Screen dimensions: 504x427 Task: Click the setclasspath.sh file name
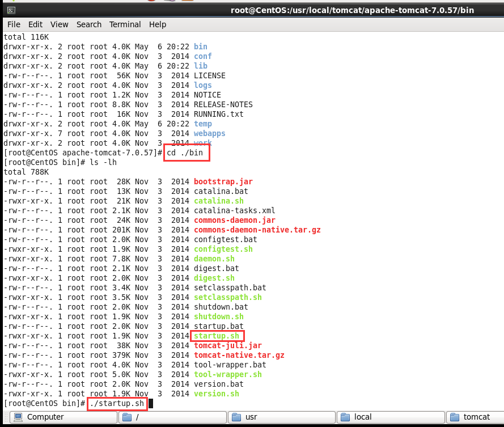[x=227, y=297]
